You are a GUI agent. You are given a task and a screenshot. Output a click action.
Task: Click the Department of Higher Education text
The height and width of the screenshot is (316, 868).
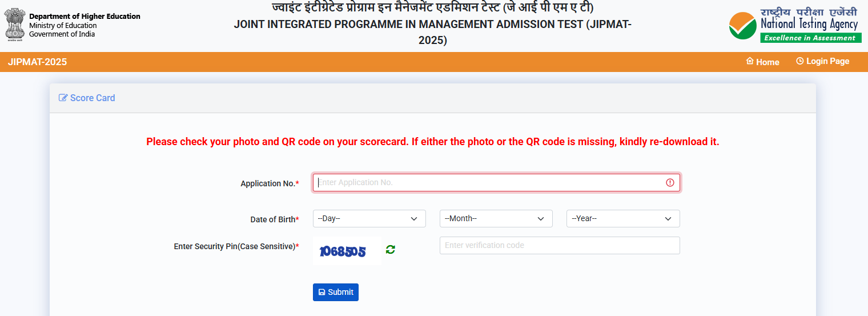(x=85, y=17)
